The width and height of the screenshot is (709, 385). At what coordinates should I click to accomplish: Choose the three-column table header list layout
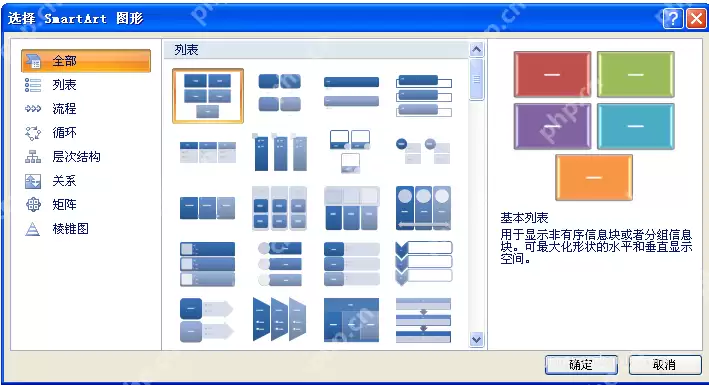[x=208, y=152]
